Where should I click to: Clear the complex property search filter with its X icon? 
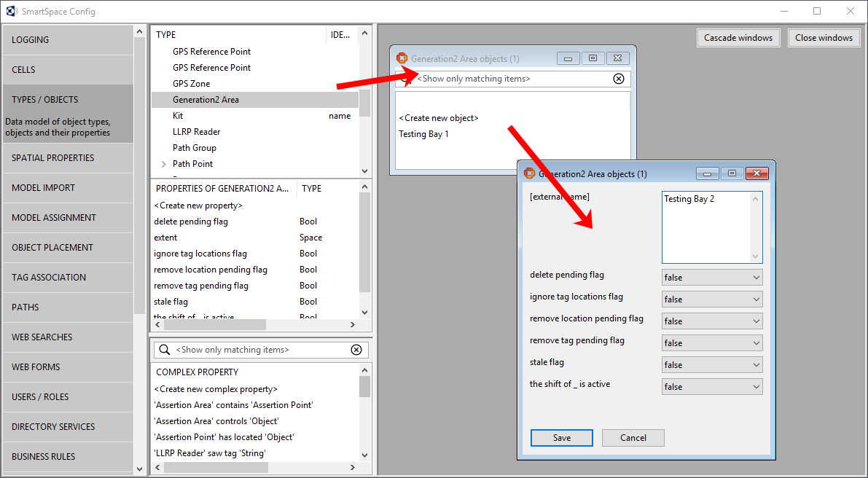[356, 350]
